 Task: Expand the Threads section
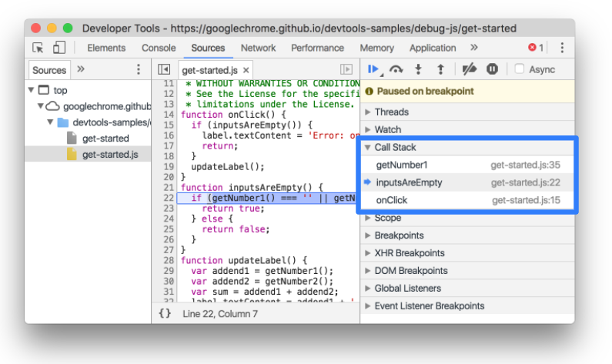click(467, 112)
